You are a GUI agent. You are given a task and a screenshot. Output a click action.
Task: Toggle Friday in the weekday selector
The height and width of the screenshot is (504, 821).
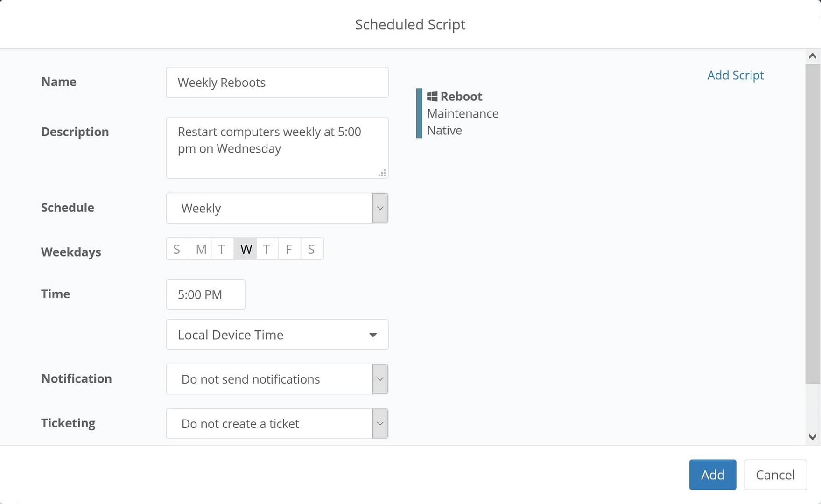[289, 249]
